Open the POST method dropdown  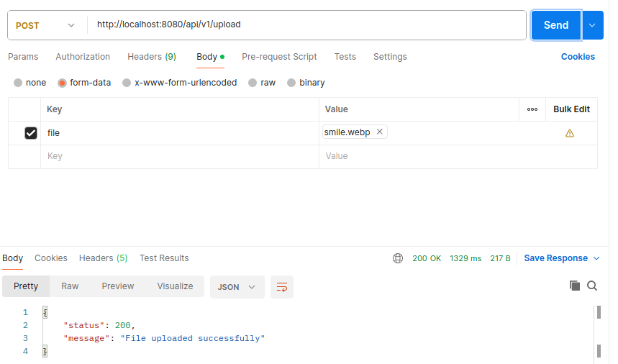tap(45, 25)
